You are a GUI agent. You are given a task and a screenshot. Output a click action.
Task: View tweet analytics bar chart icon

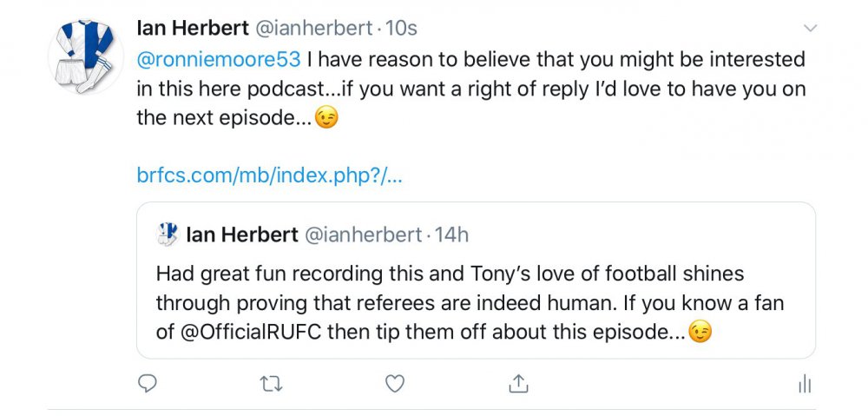(804, 383)
